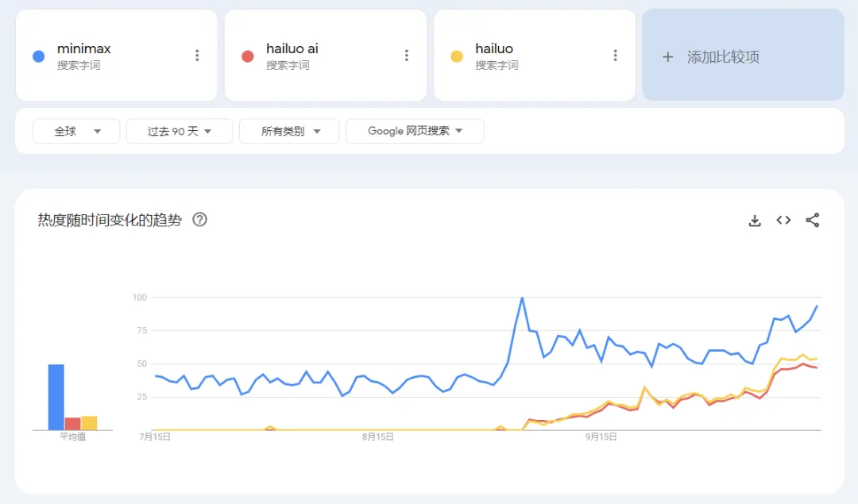Click blue color dot for minimax

coord(39,56)
